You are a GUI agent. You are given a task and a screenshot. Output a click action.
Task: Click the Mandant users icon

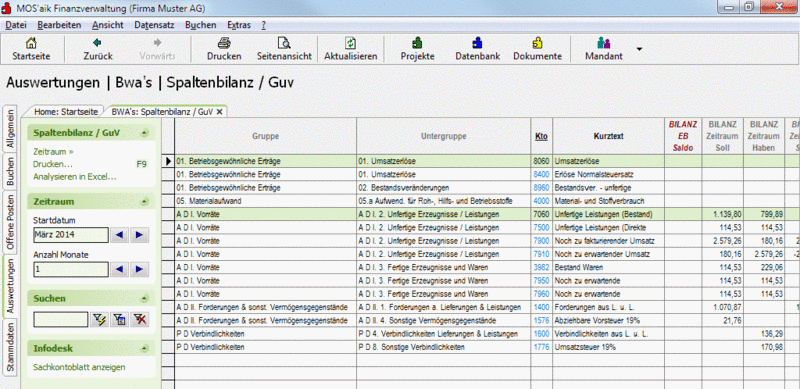click(x=604, y=43)
